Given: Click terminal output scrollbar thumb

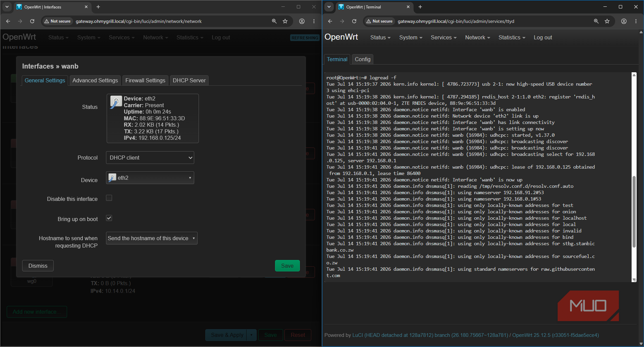Looking at the screenshot, I should click(x=634, y=211).
